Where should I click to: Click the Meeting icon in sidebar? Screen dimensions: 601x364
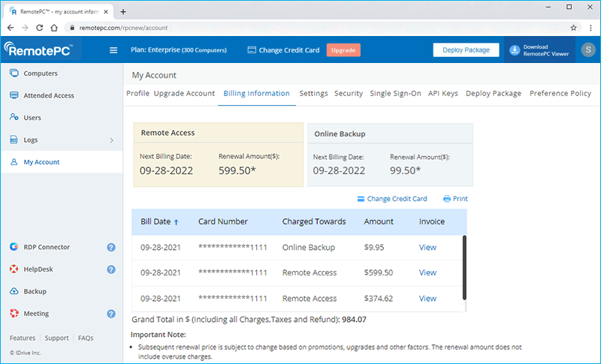point(14,314)
